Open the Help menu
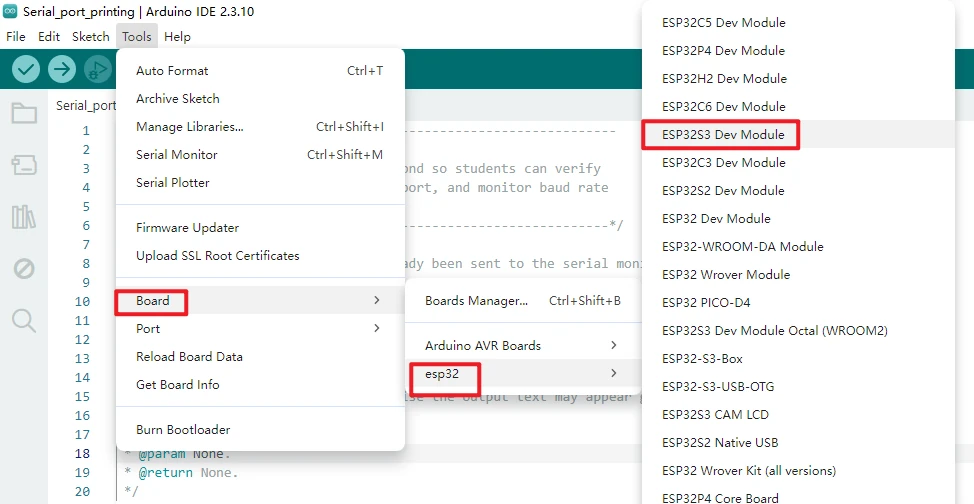974x504 pixels. click(177, 37)
